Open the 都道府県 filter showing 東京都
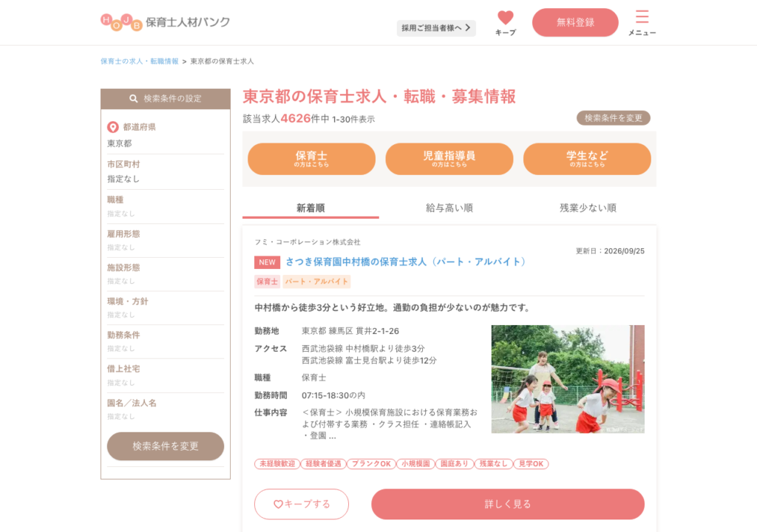This screenshot has width=757, height=532. tap(166, 134)
